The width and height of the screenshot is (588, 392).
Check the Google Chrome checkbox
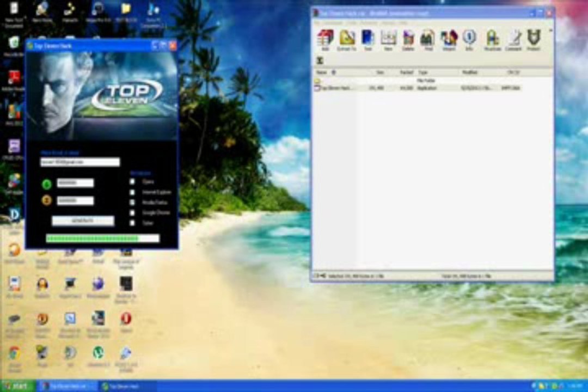click(132, 213)
